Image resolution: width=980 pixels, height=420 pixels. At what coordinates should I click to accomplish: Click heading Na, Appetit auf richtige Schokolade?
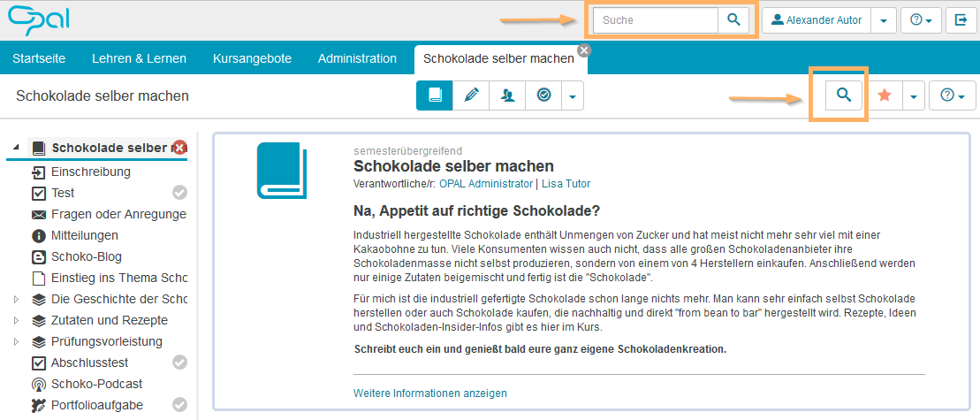click(x=477, y=210)
